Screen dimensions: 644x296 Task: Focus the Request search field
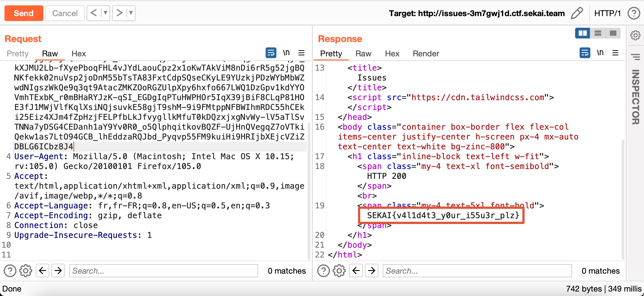(163, 271)
